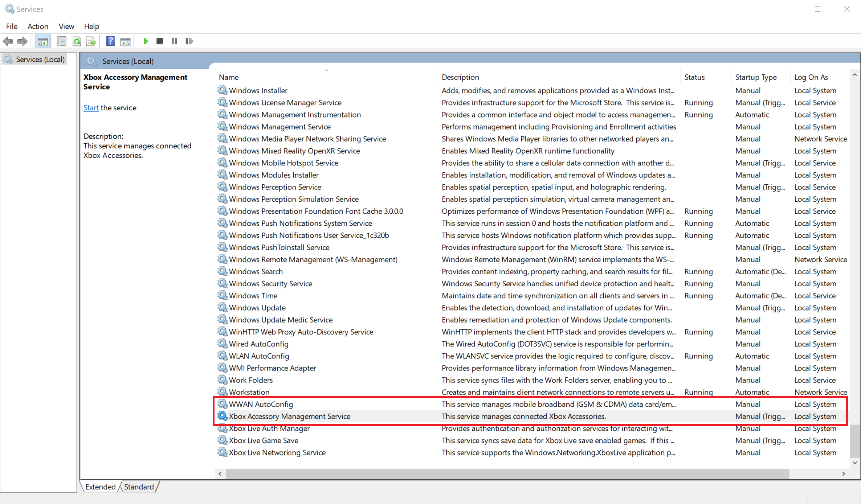Click the Forward arrow toolbar icon
This screenshot has width=861, height=504.
point(23,41)
